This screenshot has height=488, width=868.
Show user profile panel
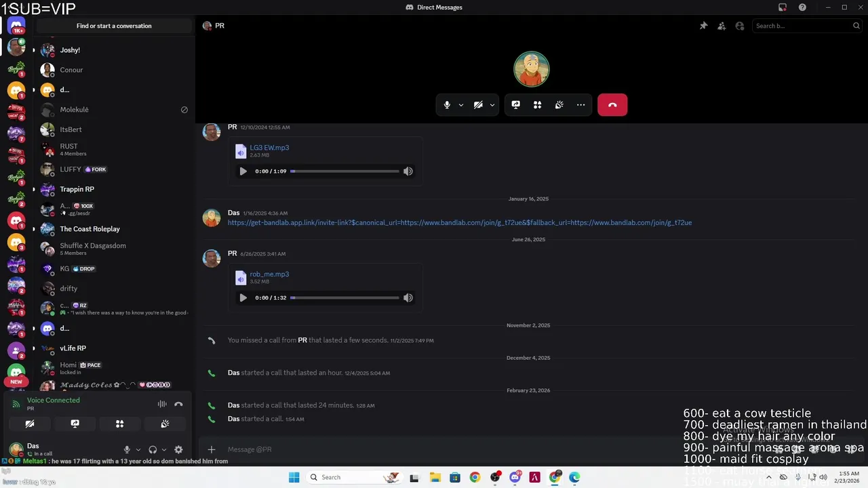(740, 26)
